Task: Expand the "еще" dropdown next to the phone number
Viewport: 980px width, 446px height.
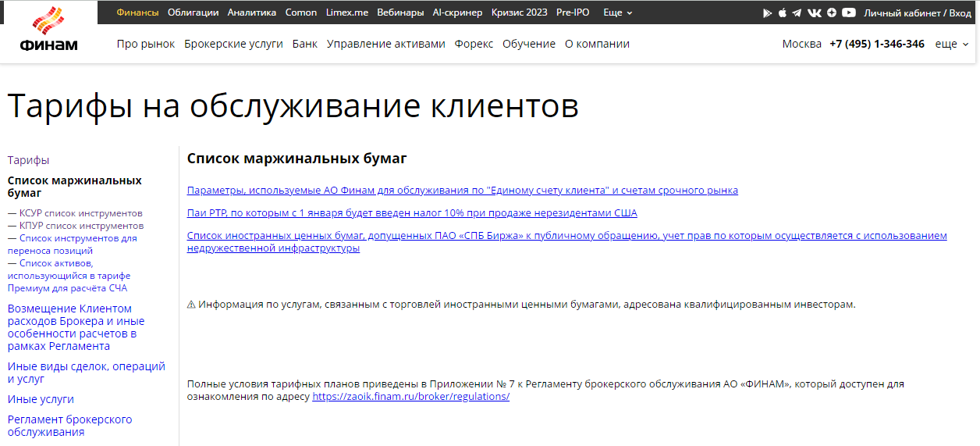Action: point(952,44)
